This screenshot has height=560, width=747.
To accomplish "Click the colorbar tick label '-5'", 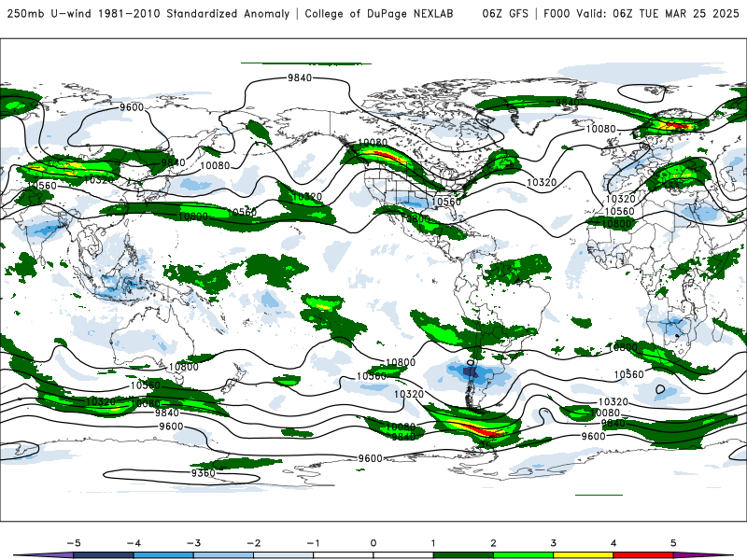I will pos(74,543).
